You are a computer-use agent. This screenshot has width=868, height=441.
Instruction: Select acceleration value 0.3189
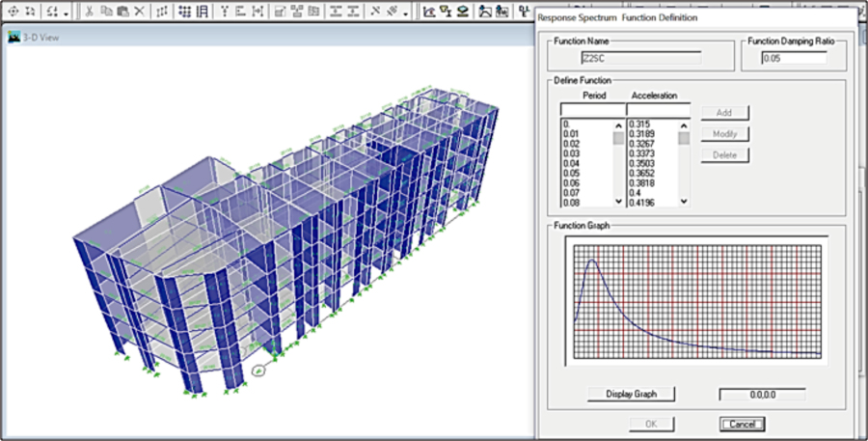point(641,134)
